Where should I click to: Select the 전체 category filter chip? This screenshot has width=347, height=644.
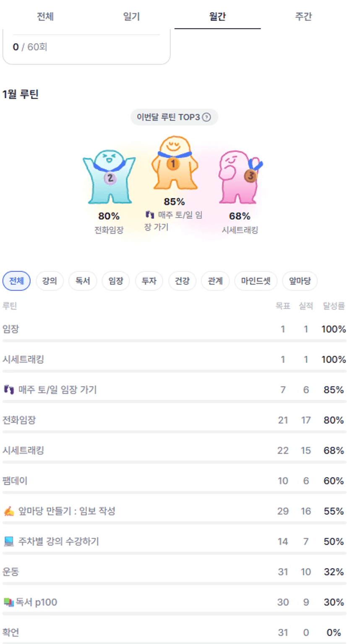[17, 281]
